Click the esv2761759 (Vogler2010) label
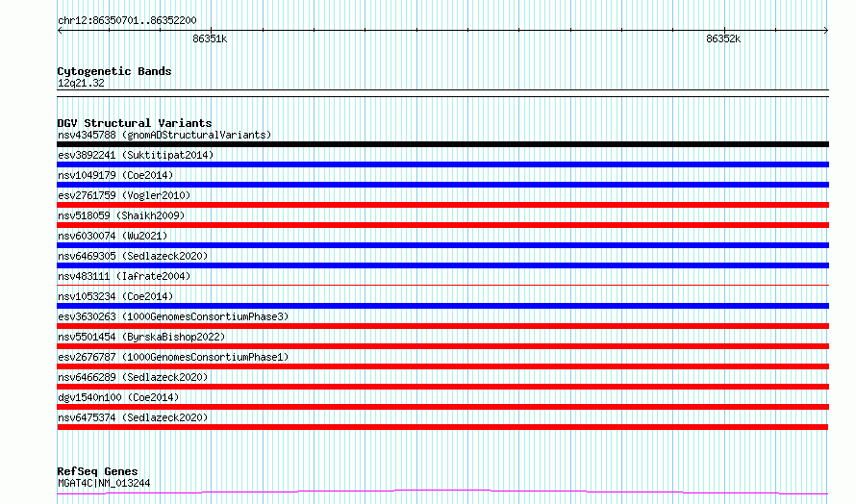 124,195
